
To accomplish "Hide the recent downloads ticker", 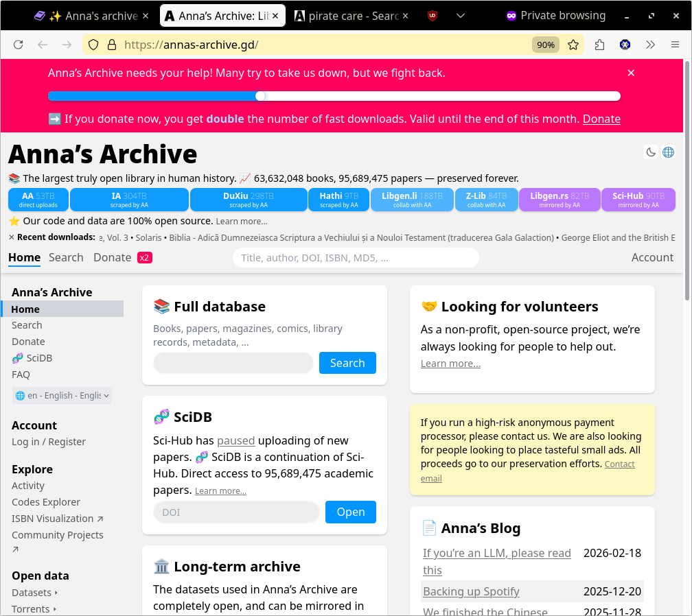I will (x=12, y=237).
